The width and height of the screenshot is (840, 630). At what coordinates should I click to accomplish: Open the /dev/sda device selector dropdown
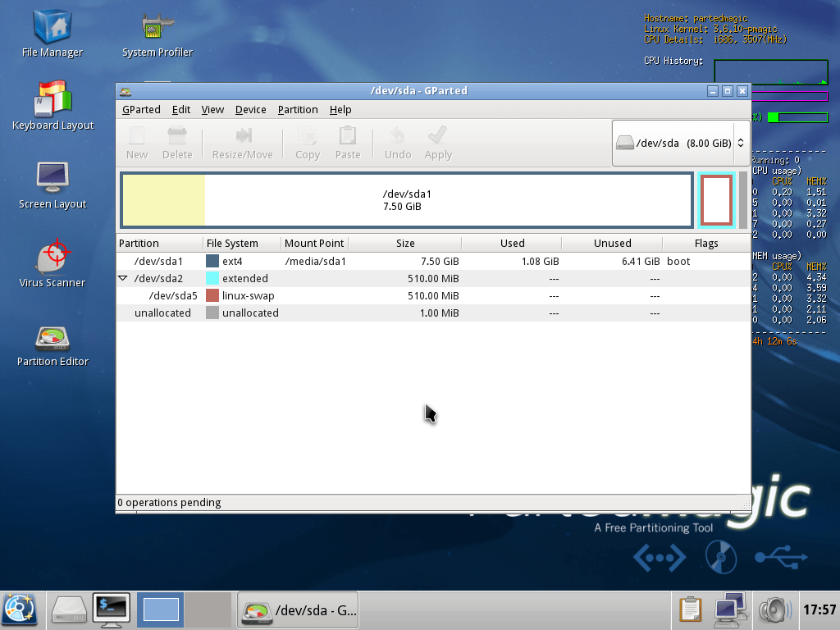[x=680, y=143]
